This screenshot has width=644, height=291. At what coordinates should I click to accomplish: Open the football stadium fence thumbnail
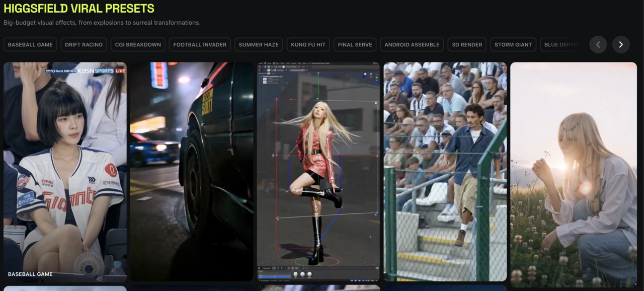click(x=445, y=171)
